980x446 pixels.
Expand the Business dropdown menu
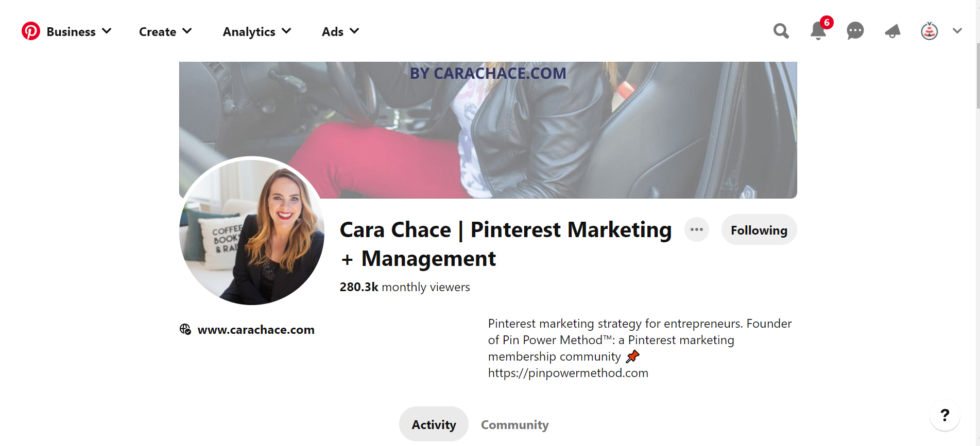tap(79, 31)
